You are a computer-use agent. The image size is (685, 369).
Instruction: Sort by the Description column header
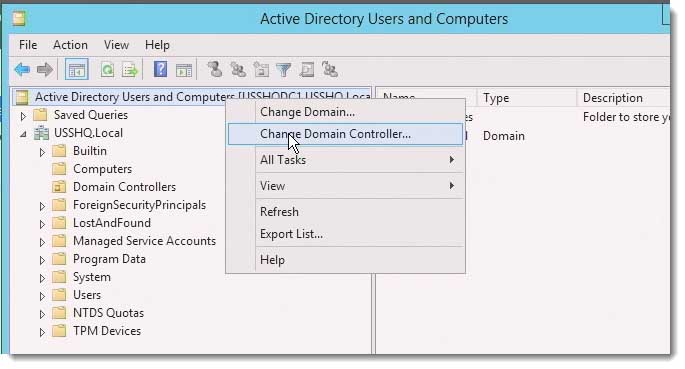tap(623, 98)
